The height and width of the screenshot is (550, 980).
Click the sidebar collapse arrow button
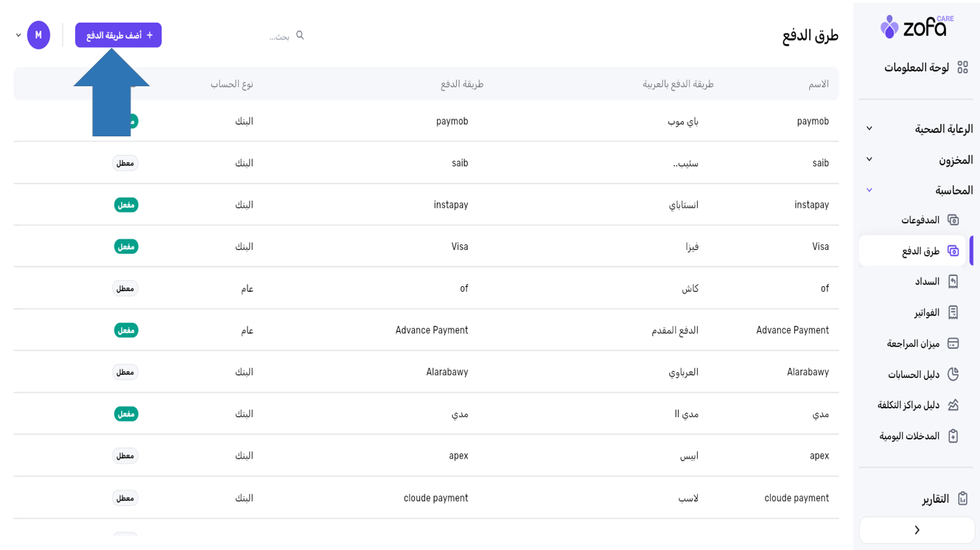click(x=917, y=530)
